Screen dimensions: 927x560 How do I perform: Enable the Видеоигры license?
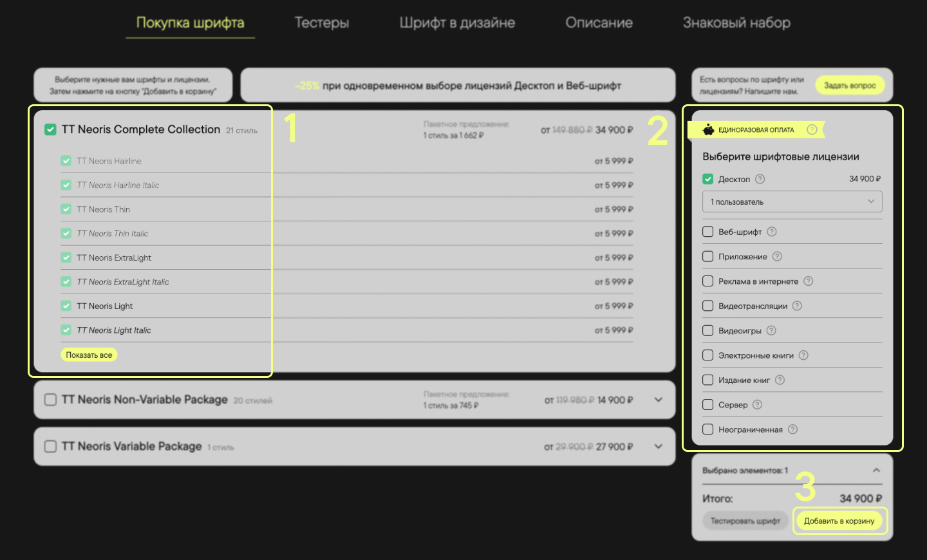pos(708,330)
